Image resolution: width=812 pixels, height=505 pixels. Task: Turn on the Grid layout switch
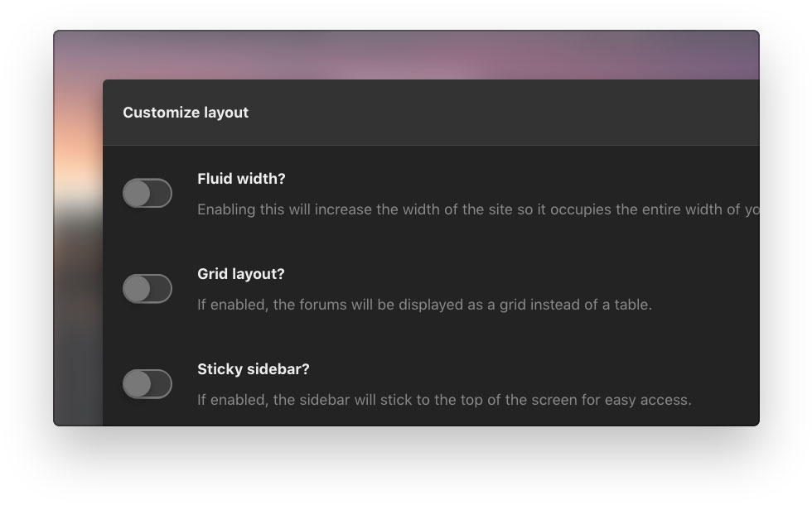147,289
